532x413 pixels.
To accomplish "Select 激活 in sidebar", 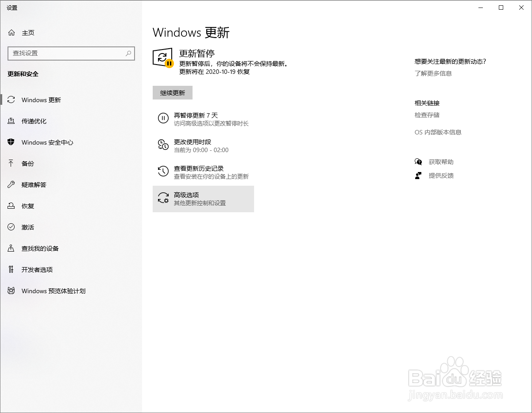I will [71, 227].
